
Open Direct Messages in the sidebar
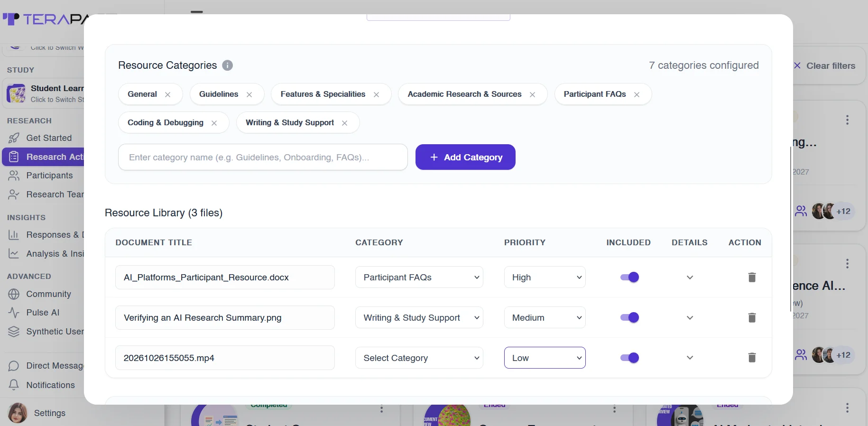[x=45, y=366]
